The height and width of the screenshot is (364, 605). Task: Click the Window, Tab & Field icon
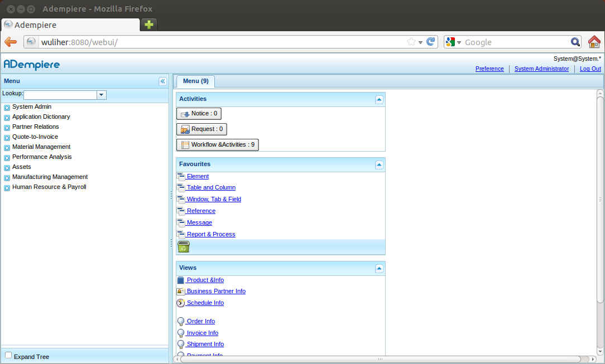(x=181, y=199)
